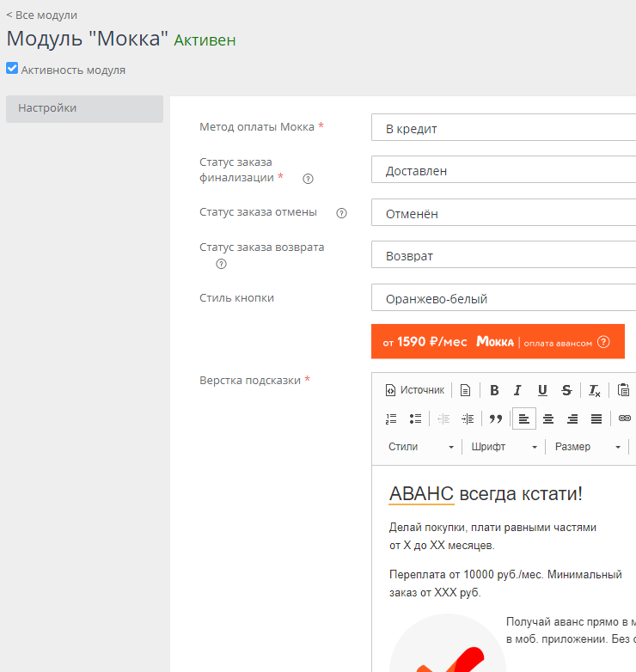The height and width of the screenshot is (672, 636).
Task: Go back via Все модули link
Action: (x=41, y=15)
